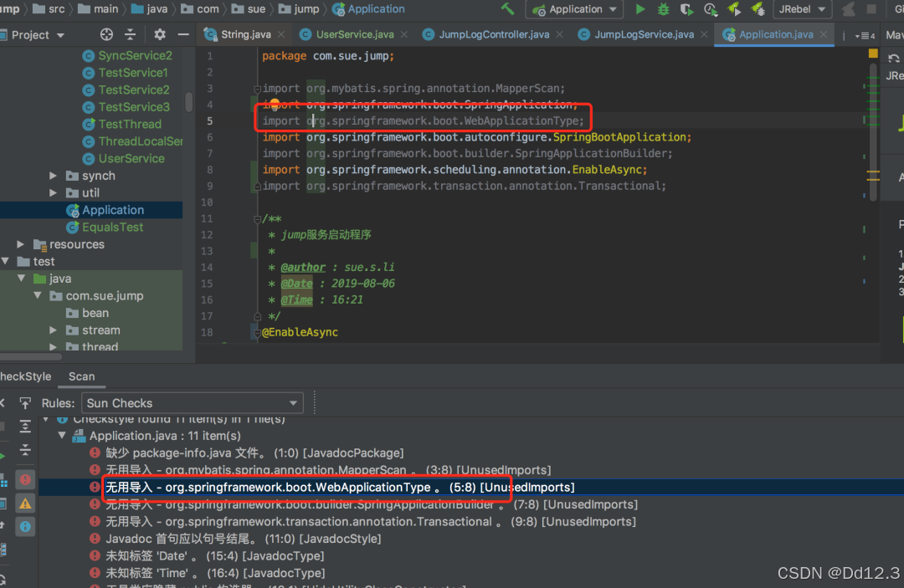Open the JRebel dropdown in toolbar
The image size is (904, 588).
point(802,9)
